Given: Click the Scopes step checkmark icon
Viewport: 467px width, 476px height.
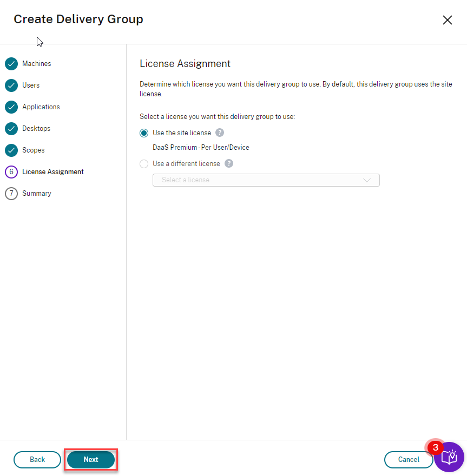Looking at the screenshot, I should [x=11, y=150].
